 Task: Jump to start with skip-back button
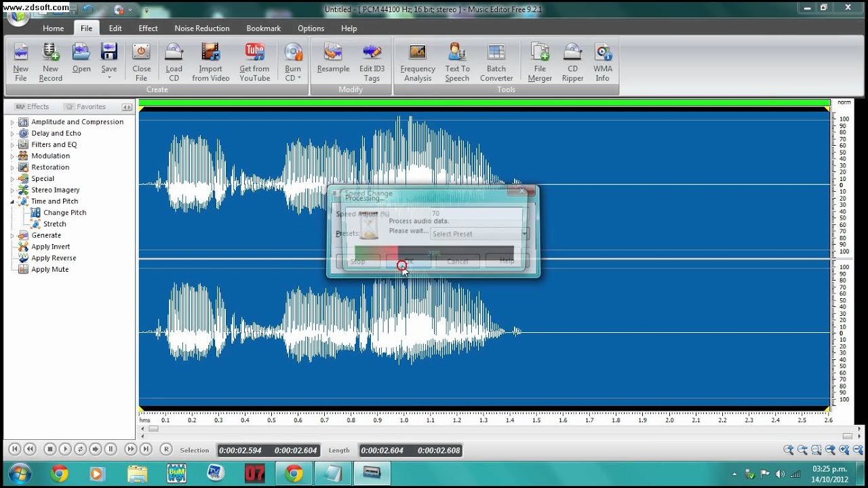pos(14,449)
